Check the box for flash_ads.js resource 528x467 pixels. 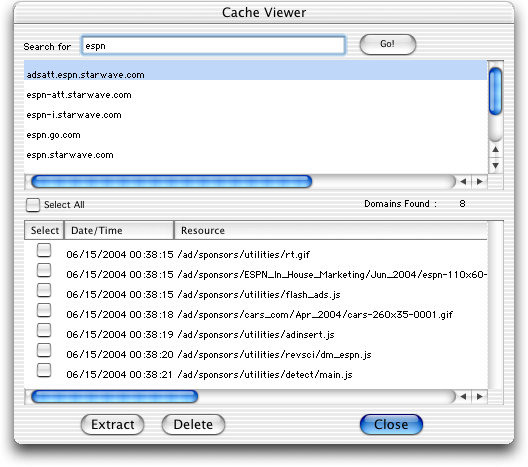(x=44, y=290)
